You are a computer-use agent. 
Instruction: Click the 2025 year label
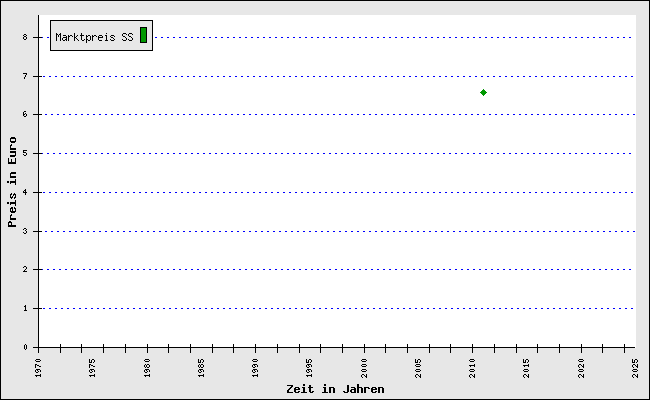pyautogui.click(x=635, y=368)
